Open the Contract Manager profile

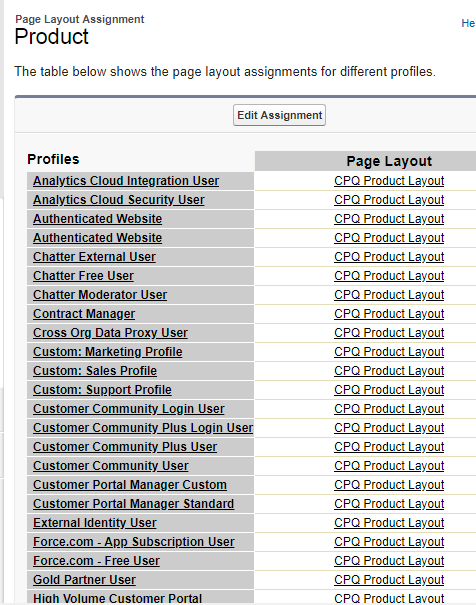pyautogui.click(x=84, y=314)
